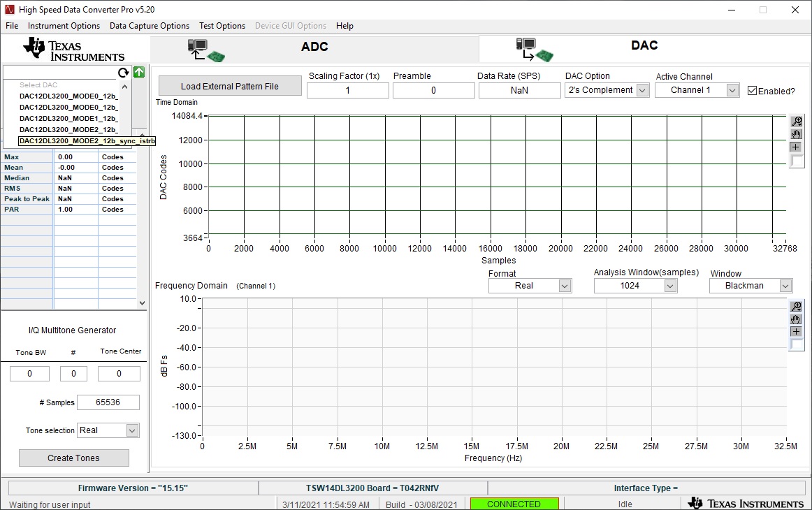Open the Blackman window dropdown
812x510 pixels.
(x=785, y=286)
